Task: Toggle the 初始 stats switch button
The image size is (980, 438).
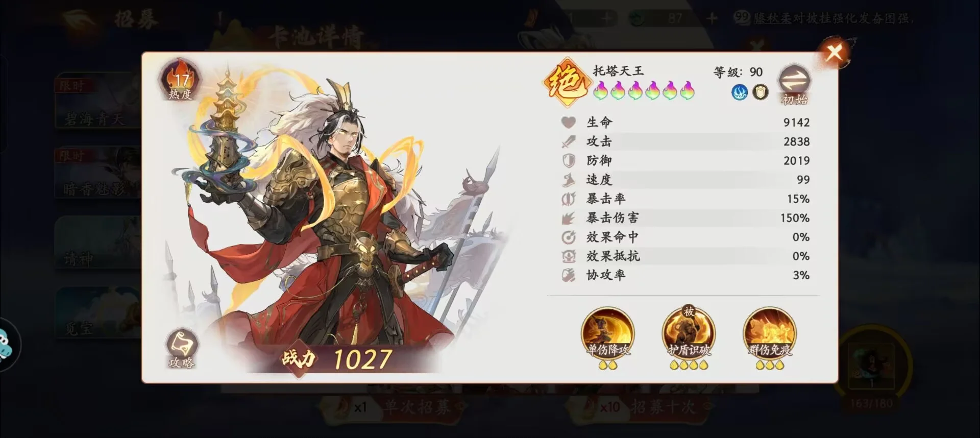Action: [x=794, y=84]
